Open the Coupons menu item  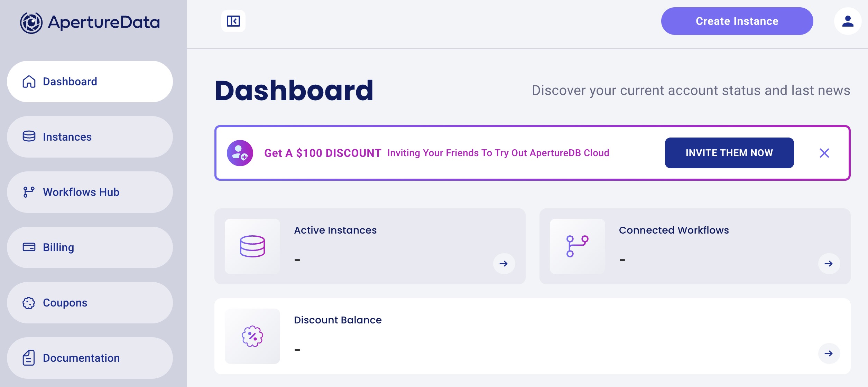point(90,303)
